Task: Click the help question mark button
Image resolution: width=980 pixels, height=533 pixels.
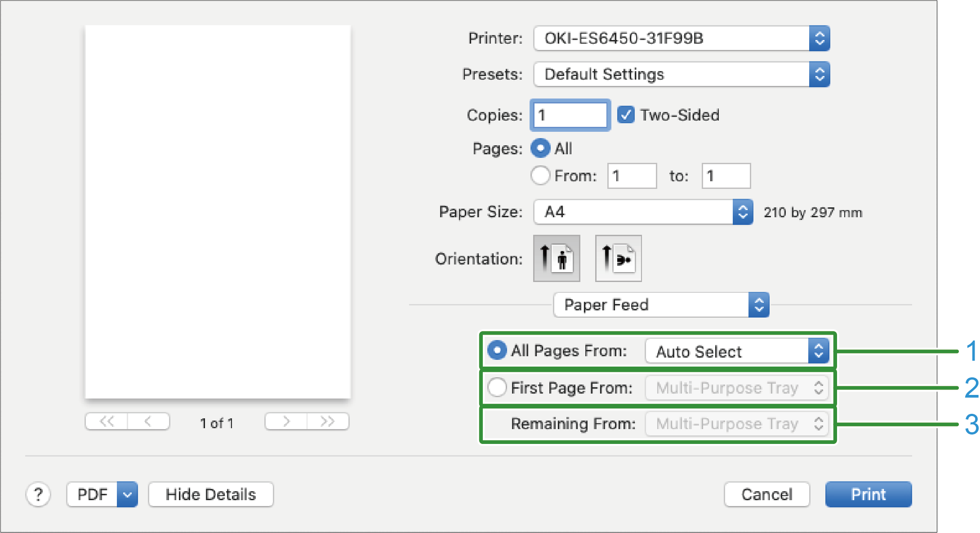Action: (x=38, y=495)
